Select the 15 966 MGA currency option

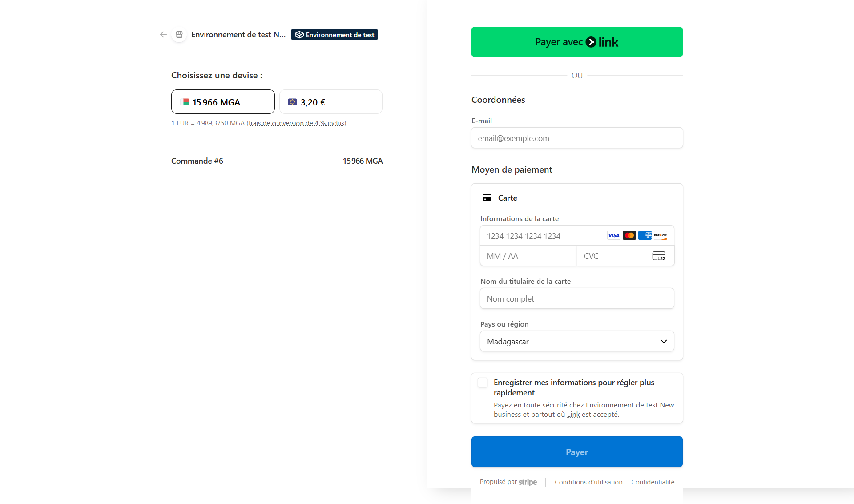coord(223,102)
